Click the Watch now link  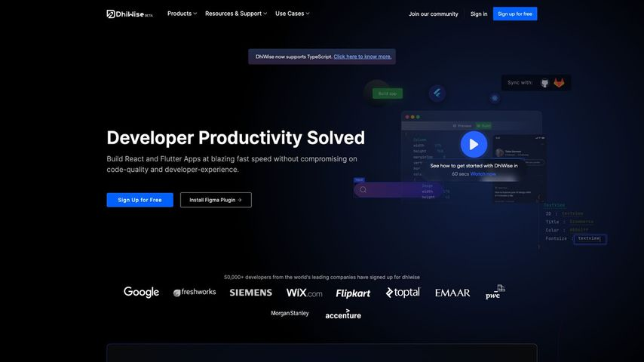point(483,173)
